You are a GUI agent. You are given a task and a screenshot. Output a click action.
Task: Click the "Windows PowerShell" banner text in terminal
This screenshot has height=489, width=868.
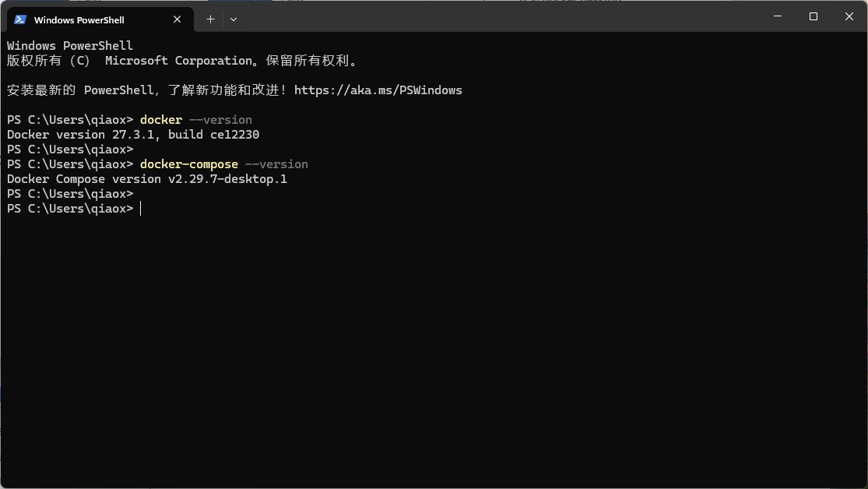(70, 46)
